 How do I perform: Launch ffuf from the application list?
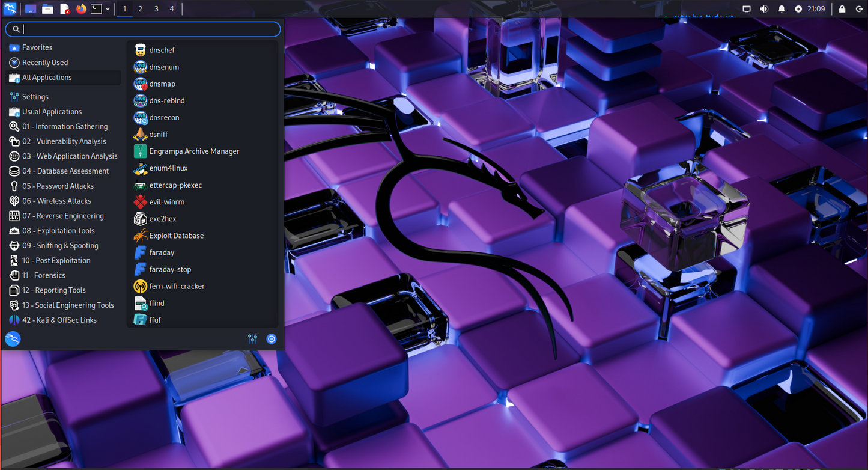pos(202,320)
